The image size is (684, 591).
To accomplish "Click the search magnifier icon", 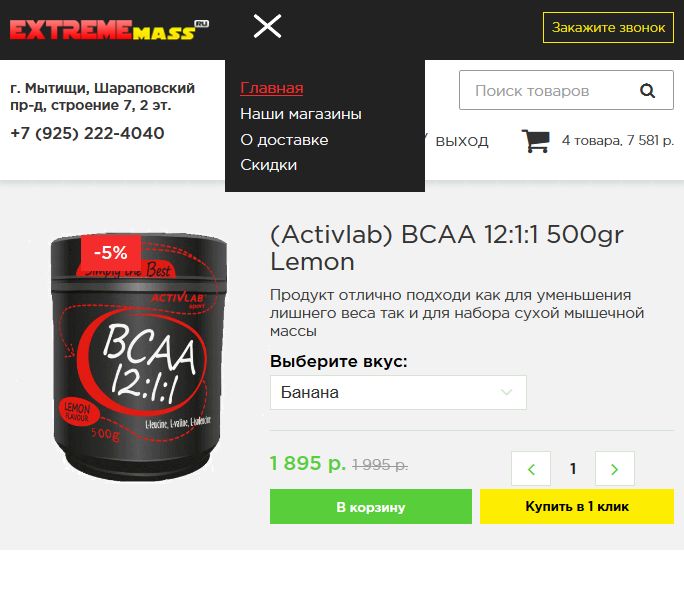I will pos(647,91).
